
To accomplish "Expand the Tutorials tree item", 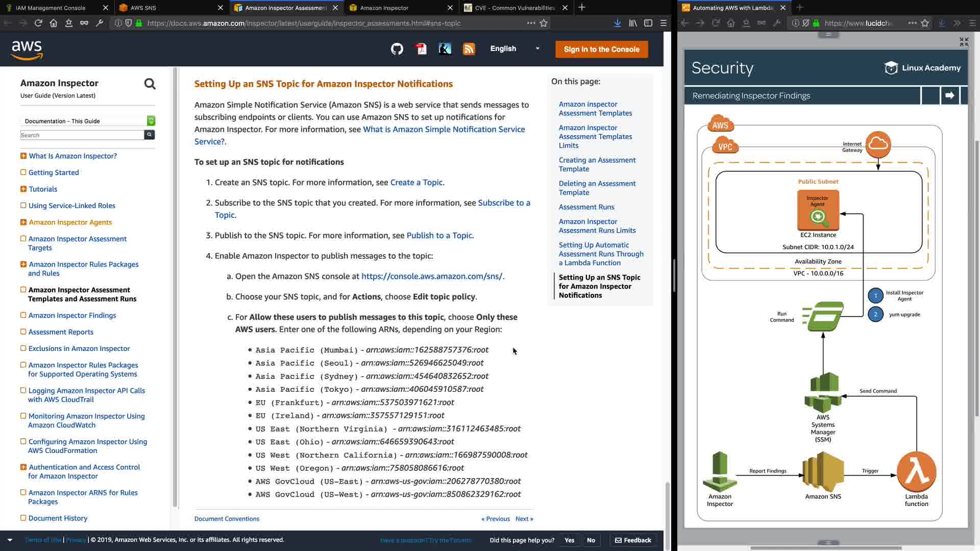I will pos(23,189).
